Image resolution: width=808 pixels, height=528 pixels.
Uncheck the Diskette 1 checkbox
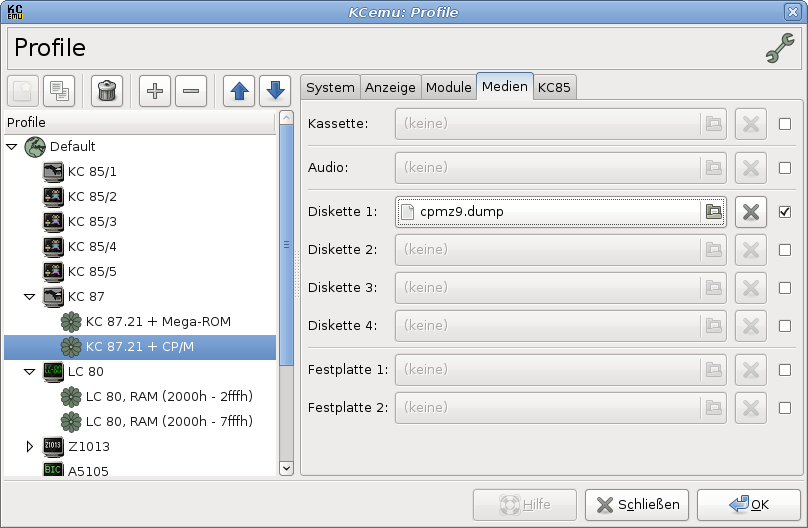(785, 212)
